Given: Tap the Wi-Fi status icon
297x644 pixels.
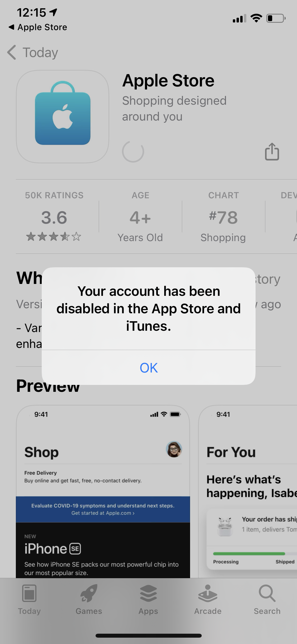Looking at the screenshot, I should click(256, 18).
